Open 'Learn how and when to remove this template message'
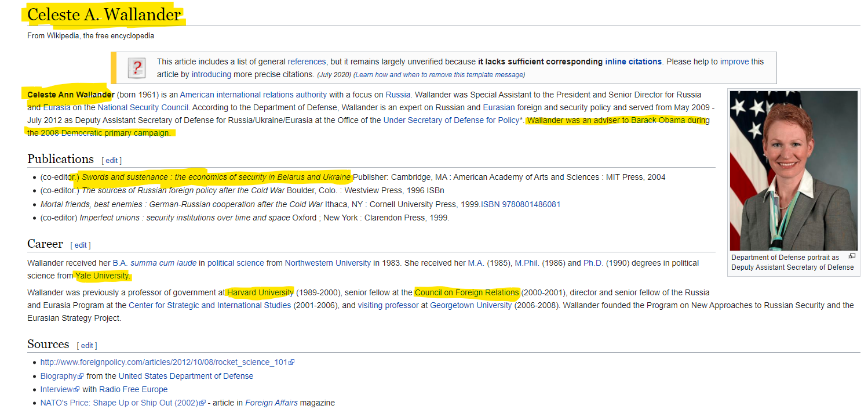Image resolution: width=868 pixels, height=409 pixels. coord(439,75)
